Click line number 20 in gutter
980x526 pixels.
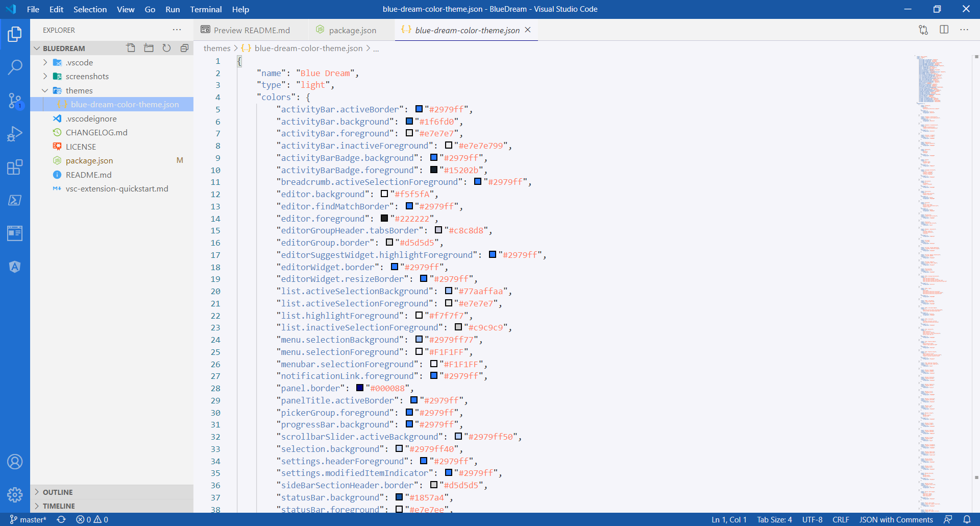(x=215, y=291)
